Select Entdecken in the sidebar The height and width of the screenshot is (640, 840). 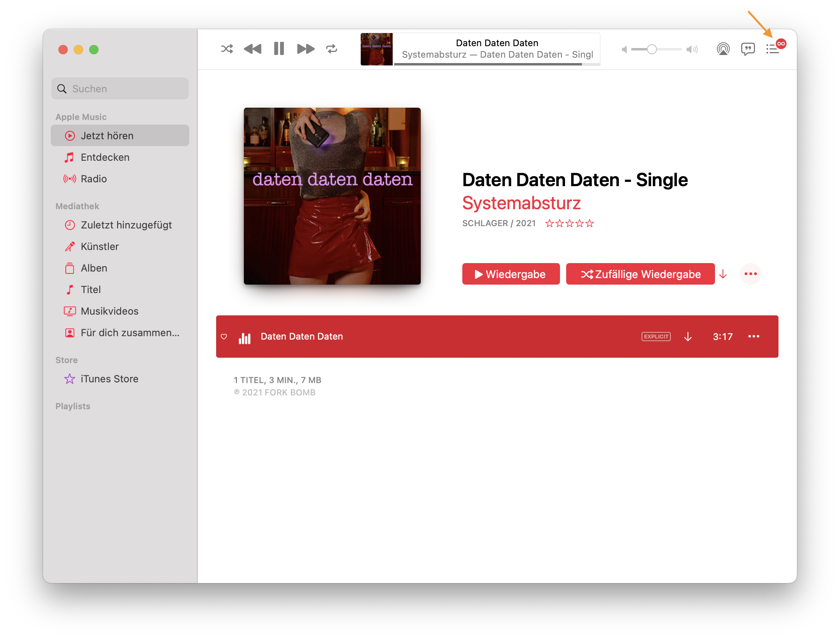coord(105,157)
